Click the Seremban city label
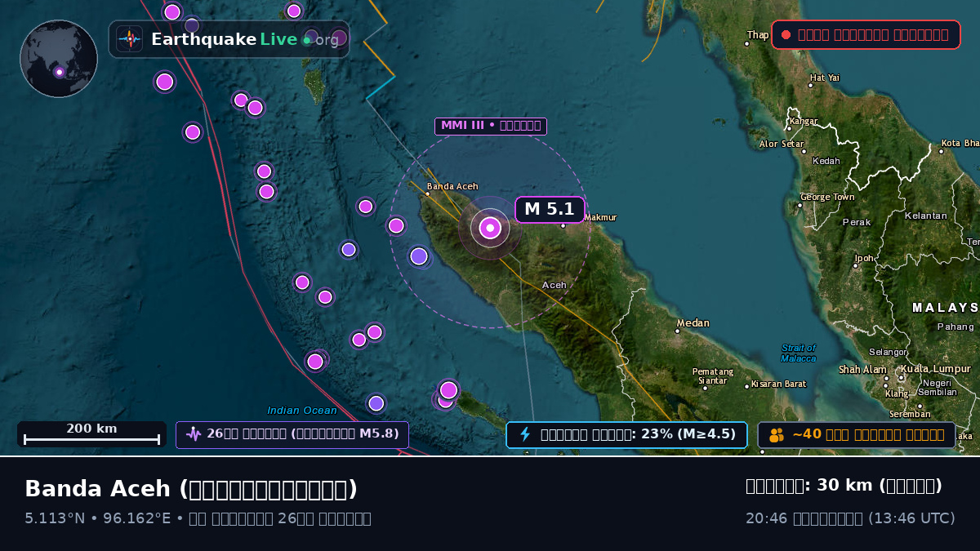 point(910,415)
